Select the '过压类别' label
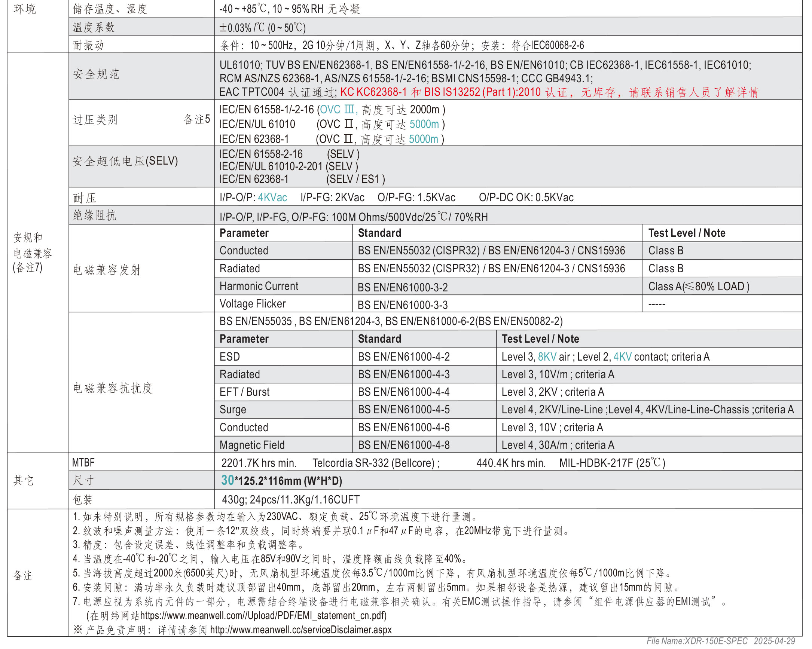The image size is (812, 649). [95, 120]
